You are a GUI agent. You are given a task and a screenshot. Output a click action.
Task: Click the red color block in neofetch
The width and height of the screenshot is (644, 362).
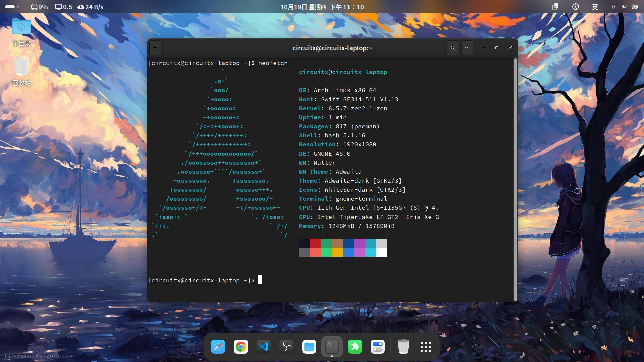[x=315, y=243]
